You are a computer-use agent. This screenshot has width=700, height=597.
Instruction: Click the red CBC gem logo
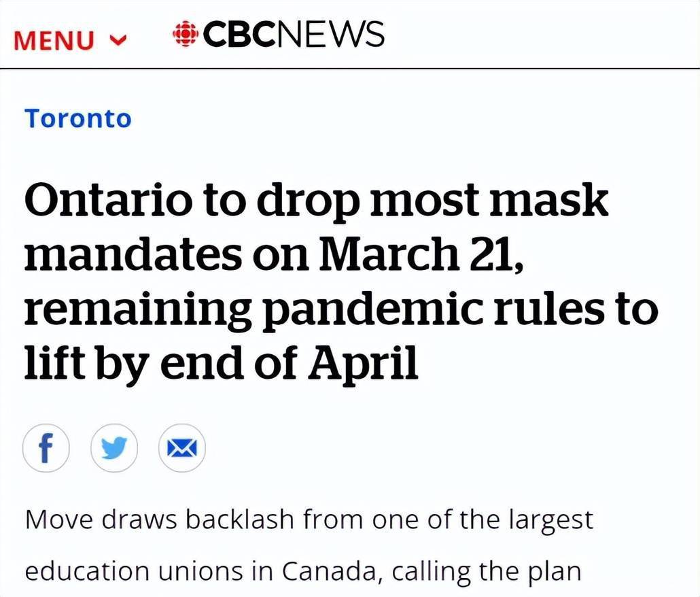[186, 34]
